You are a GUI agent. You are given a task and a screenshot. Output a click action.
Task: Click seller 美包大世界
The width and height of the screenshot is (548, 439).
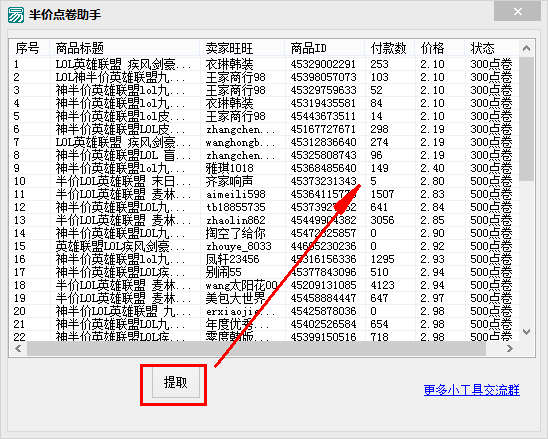pos(236,298)
